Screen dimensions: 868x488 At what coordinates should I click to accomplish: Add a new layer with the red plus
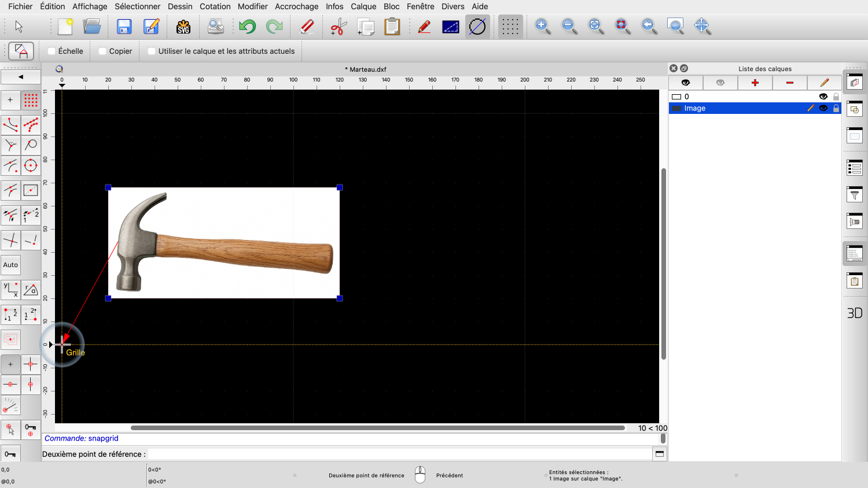(755, 83)
